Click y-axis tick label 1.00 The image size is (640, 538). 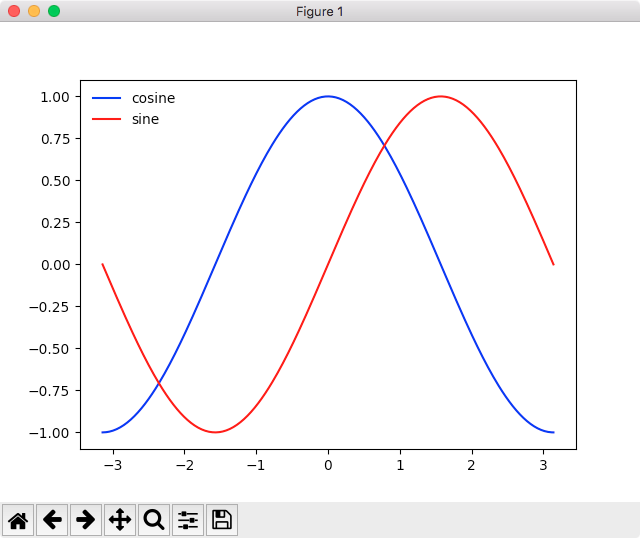click(x=55, y=97)
